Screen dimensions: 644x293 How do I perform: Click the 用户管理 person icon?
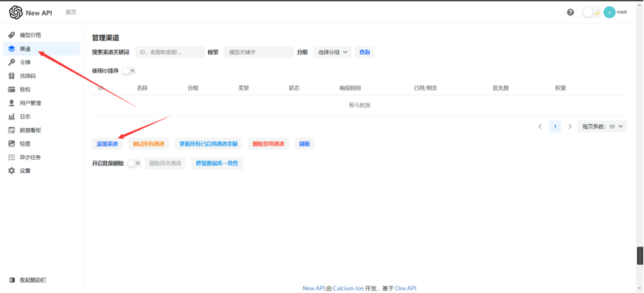pyautogui.click(x=12, y=103)
